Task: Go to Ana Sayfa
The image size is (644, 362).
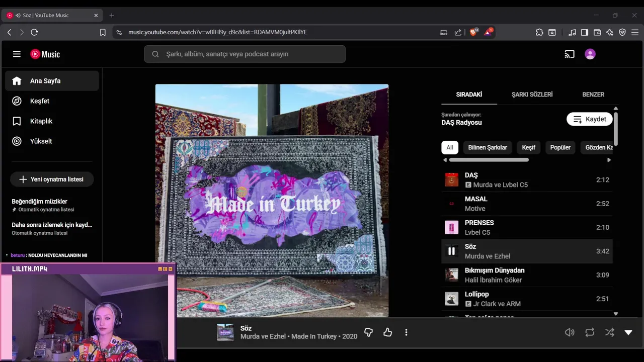Action: point(52,80)
